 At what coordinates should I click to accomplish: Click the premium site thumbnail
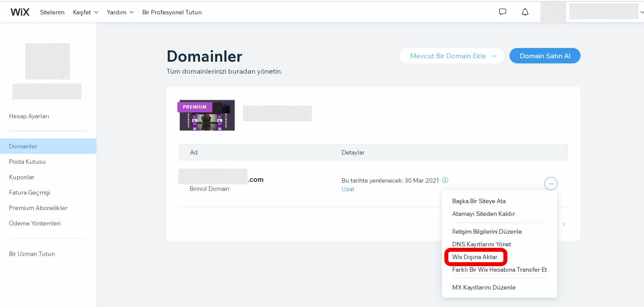click(207, 115)
